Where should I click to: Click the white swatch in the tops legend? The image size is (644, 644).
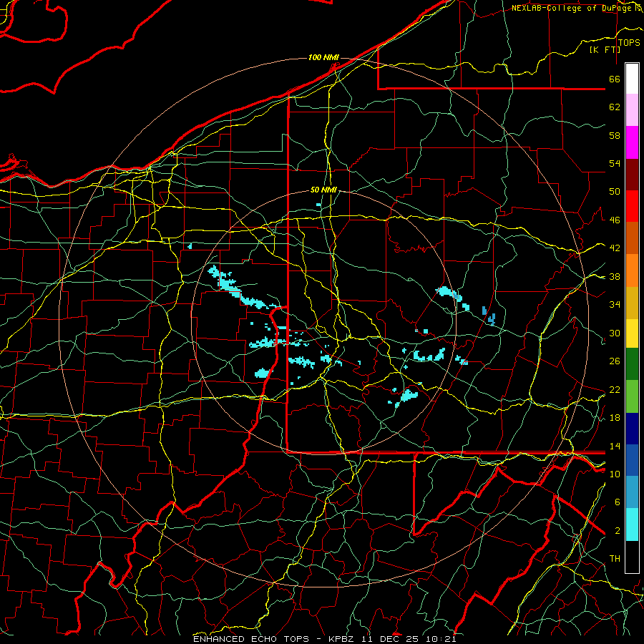(x=632, y=79)
